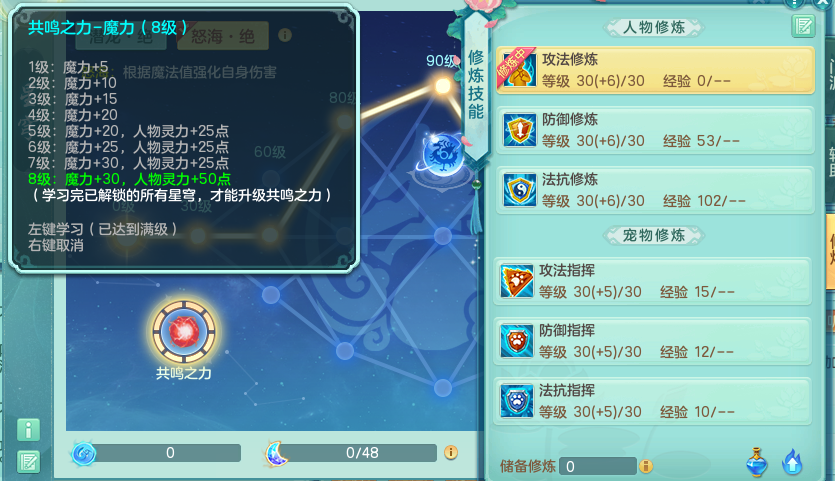835x481 pixels.
Task: Select the 怒海·绝 tab
Action: pos(223,36)
